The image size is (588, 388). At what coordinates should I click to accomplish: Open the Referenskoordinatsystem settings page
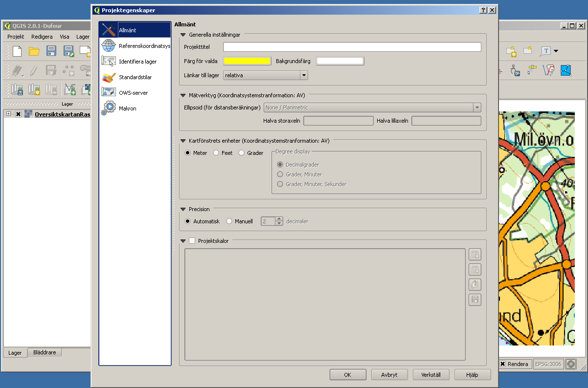[x=135, y=46]
